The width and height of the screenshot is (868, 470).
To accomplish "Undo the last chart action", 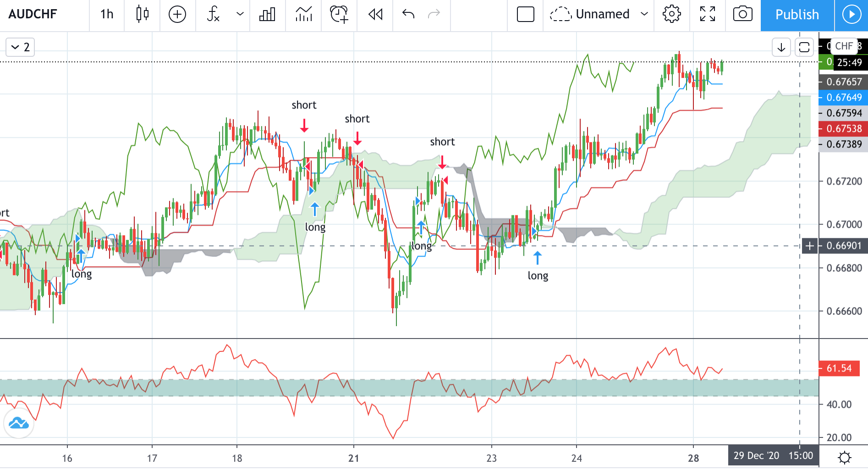I will click(408, 14).
